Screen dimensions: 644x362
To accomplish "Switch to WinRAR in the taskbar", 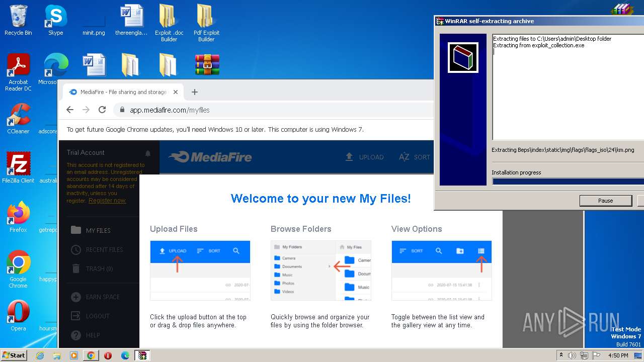I will pos(142,355).
